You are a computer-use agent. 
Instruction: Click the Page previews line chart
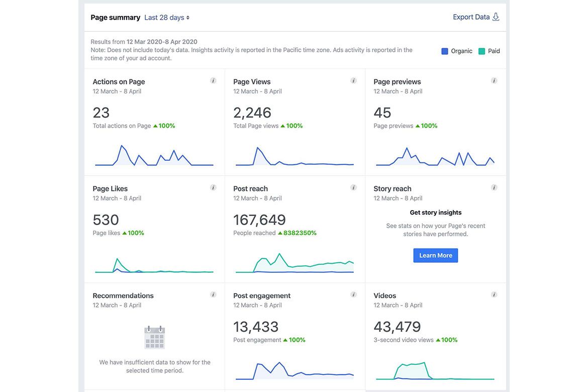435,156
